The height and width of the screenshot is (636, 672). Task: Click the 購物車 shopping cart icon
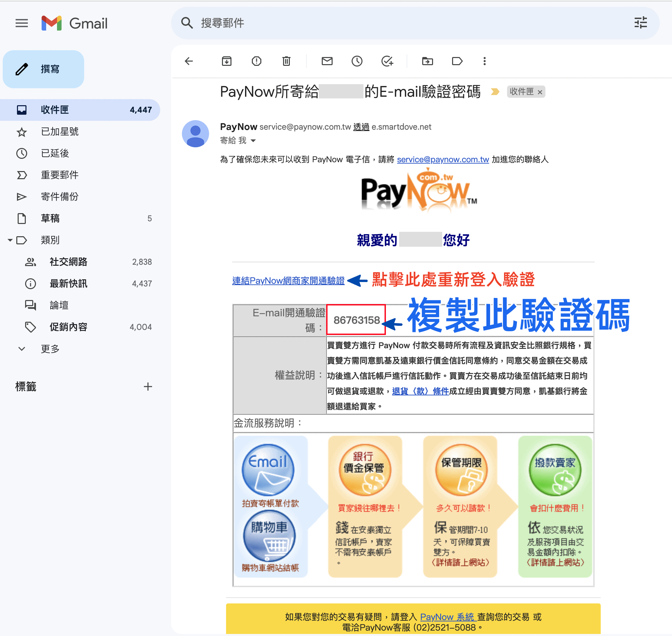[x=269, y=536]
